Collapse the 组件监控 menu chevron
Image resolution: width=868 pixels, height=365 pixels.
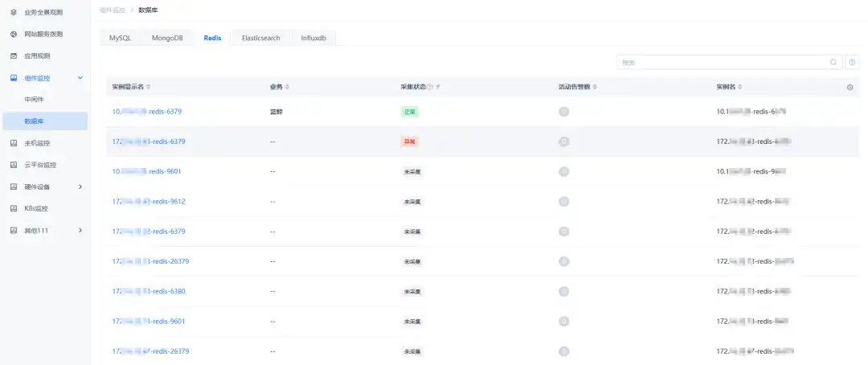coord(80,78)
